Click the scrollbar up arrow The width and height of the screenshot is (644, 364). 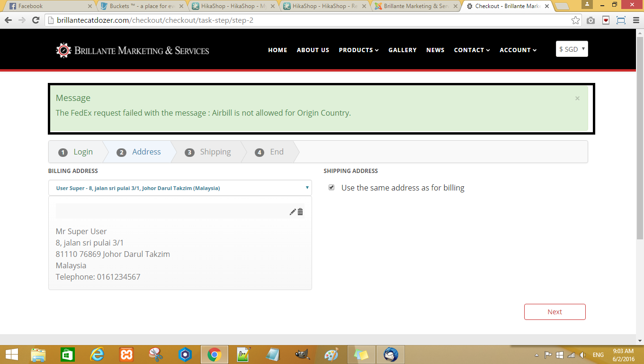pyautogui.click(x=640, y=32)
